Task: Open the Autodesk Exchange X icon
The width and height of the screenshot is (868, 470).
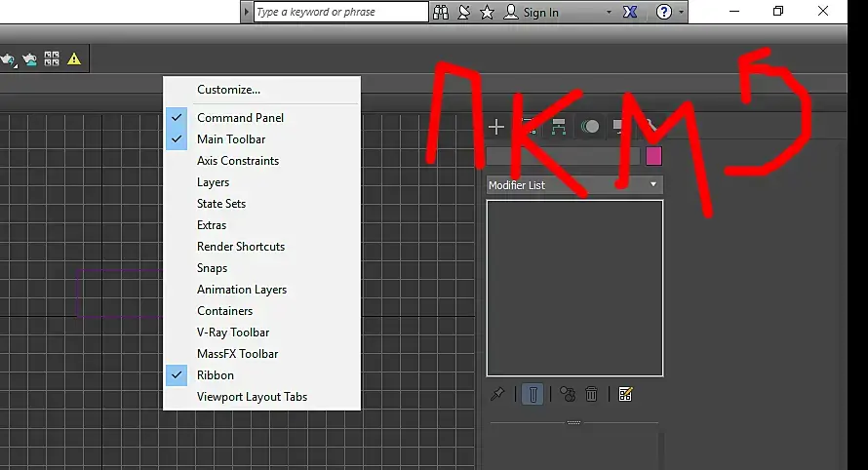Action: 630,12
